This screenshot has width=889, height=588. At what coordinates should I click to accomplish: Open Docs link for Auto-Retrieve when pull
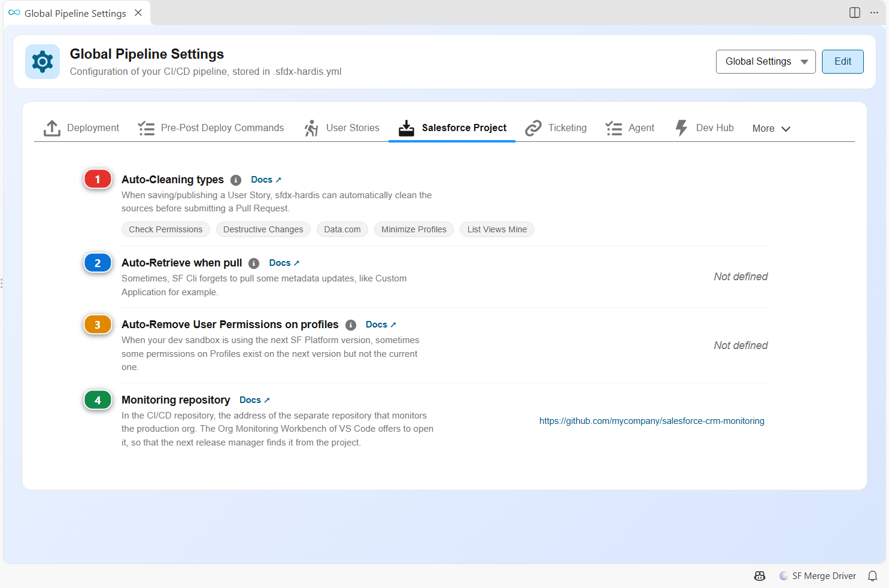pyautogui.click(x=284, y=263)
